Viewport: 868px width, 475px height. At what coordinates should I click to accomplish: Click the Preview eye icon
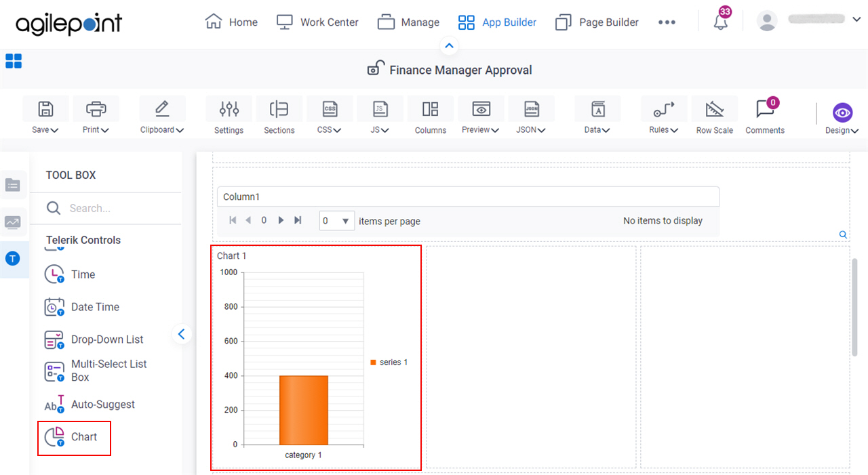click(x=481, y=108)
